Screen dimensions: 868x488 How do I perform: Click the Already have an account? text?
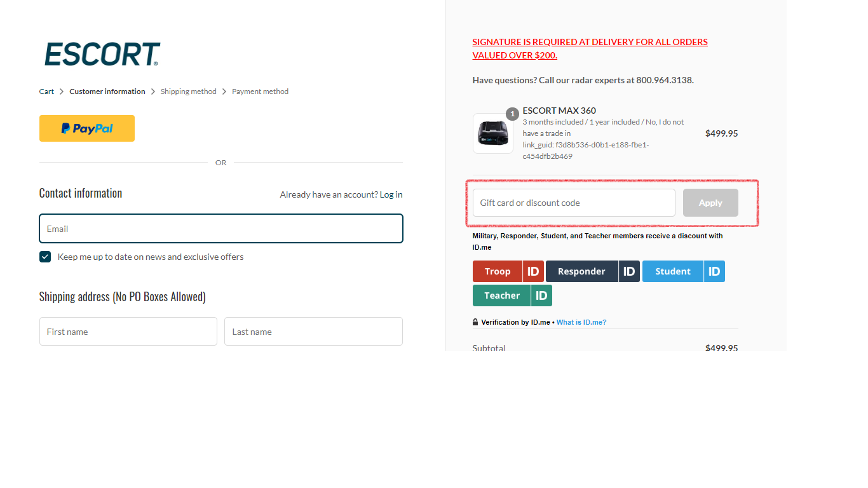[x=329, y=194]
